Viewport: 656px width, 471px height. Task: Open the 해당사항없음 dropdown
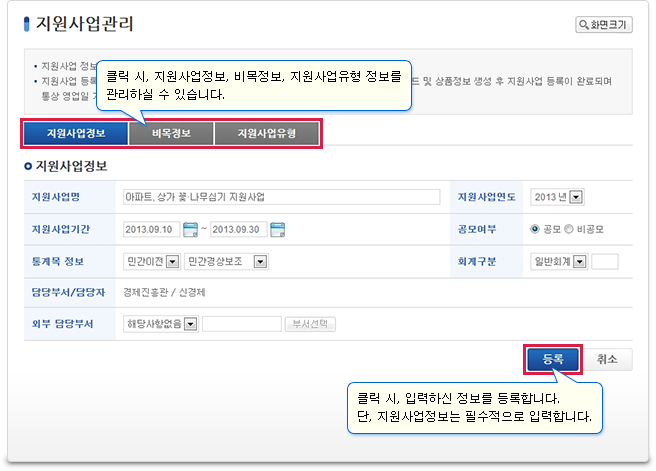[161, 324]
